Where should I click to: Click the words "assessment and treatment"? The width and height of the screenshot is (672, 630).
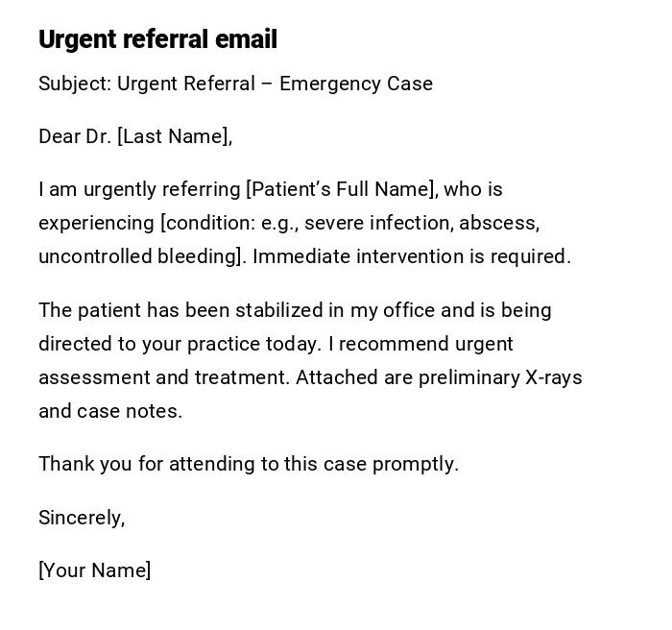161,377
